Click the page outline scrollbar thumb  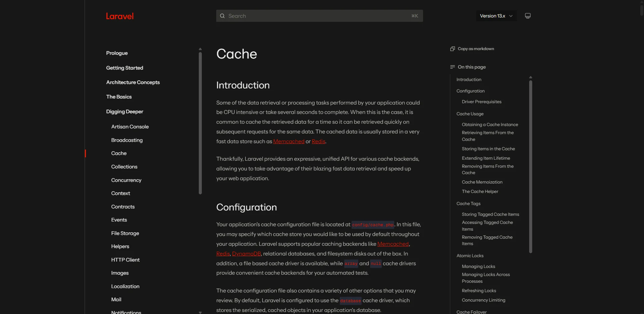(x=531, y=167)
